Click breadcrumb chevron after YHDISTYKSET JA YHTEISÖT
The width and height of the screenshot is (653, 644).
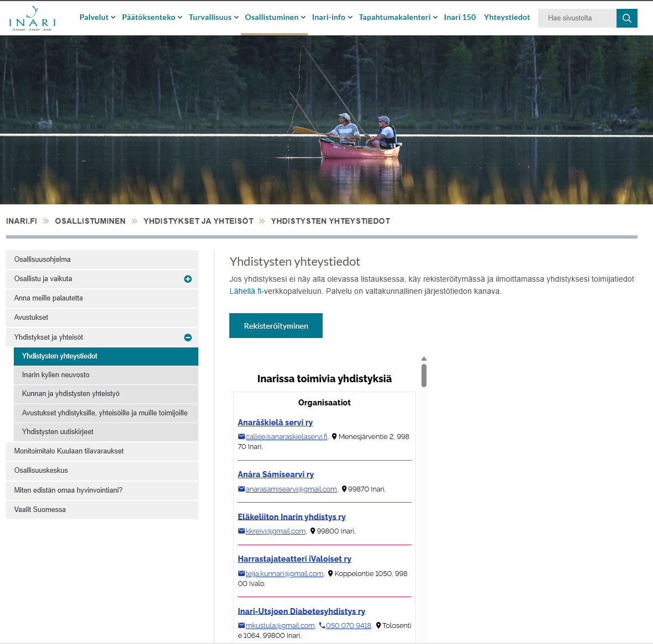tap(262, 221)
